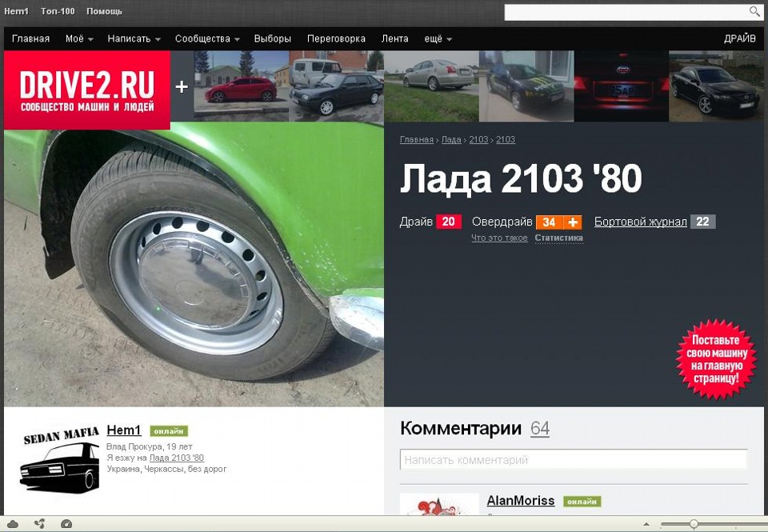Open the dark Lada hatchback thumbnail
The width and height of the screenshot is (768, 532).
(x=337, y=86)
